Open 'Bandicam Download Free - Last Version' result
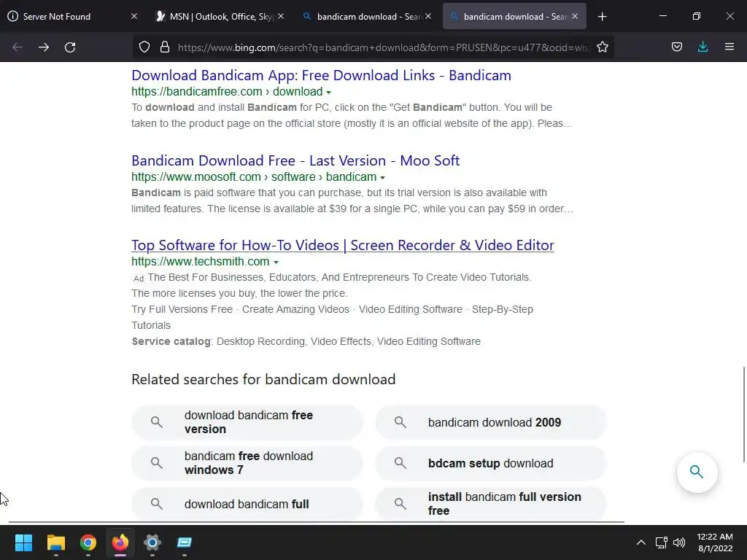 pos(295,160)
